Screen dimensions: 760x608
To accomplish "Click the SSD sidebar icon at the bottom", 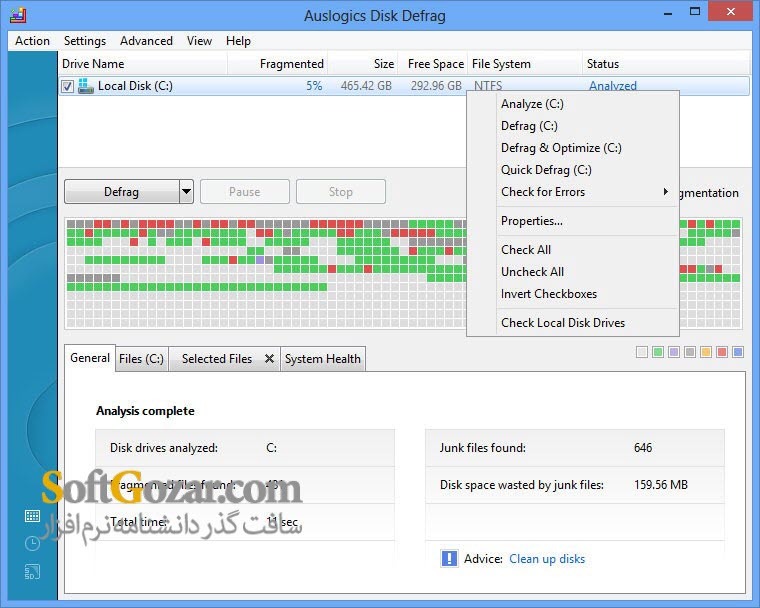I will point(32,572).
